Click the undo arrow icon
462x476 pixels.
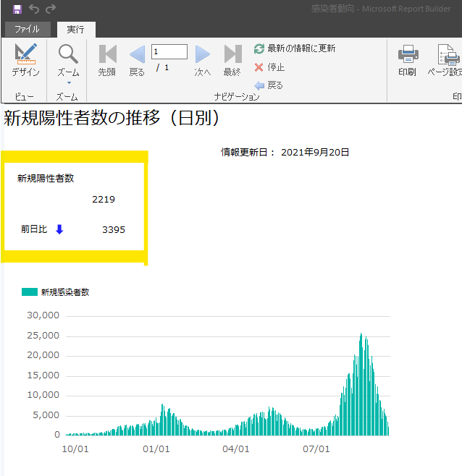34,9
